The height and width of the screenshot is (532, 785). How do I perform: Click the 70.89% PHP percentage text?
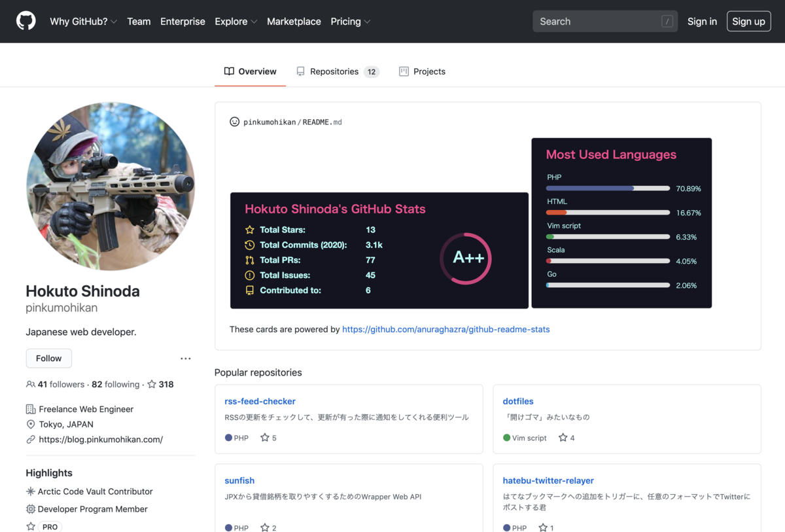688,188
